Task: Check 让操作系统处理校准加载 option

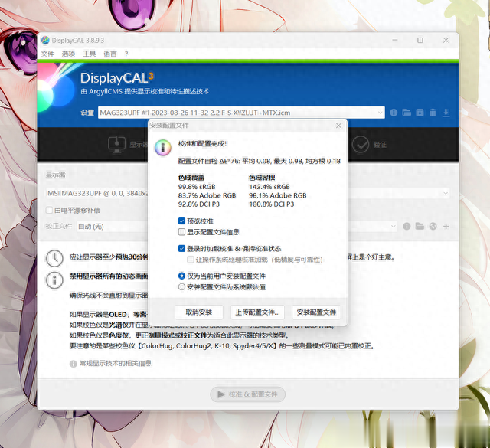Action: pos(190,260)
